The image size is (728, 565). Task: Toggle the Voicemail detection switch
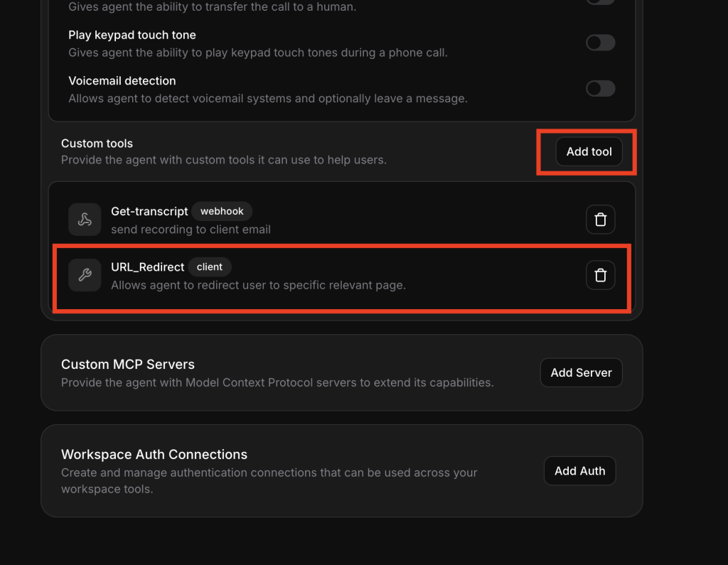click(x=600, y=89)
